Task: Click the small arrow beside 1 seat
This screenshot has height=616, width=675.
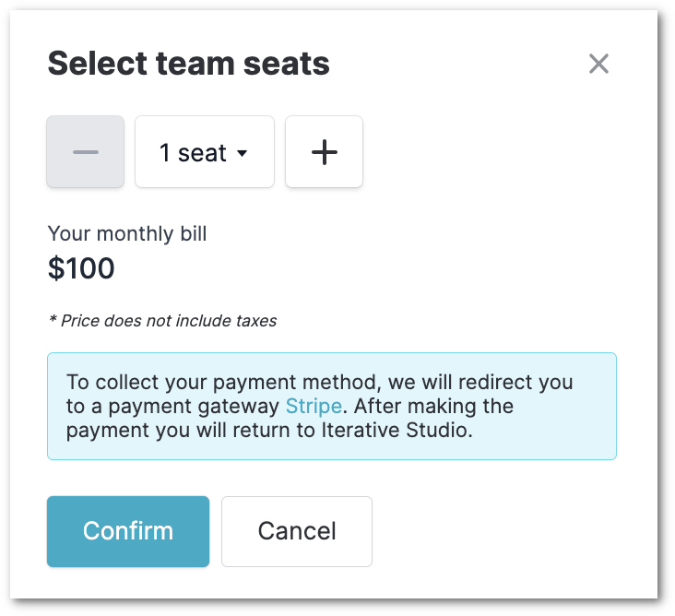Action: (x=243, y=153)
